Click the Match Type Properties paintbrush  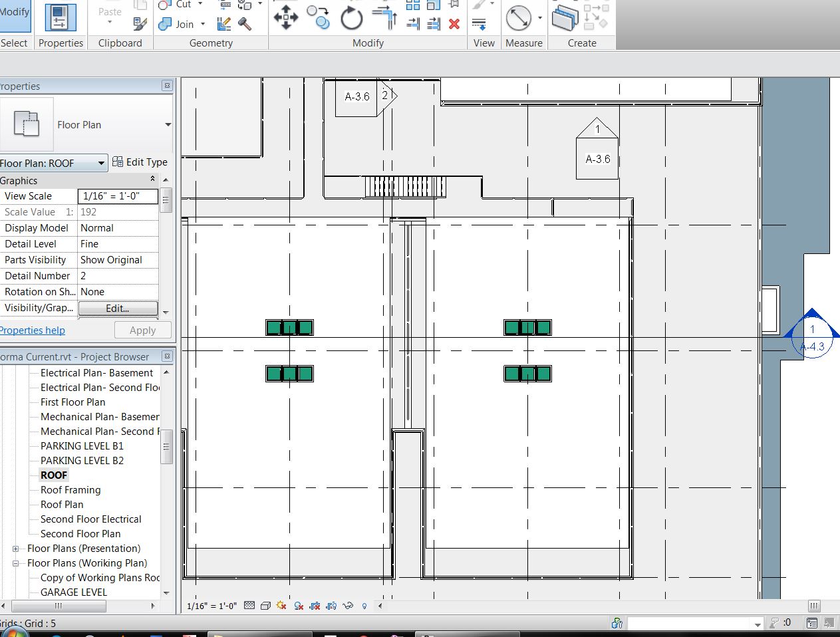click(x=140, y=24)
